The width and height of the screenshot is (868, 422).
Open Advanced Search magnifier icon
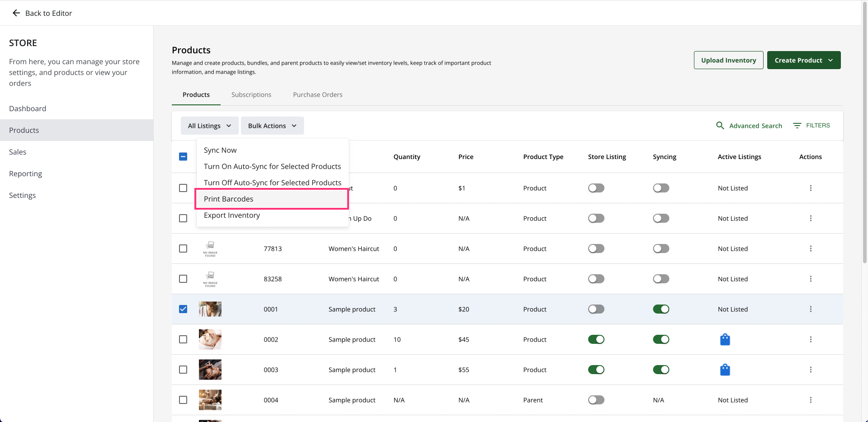(720, 126)
